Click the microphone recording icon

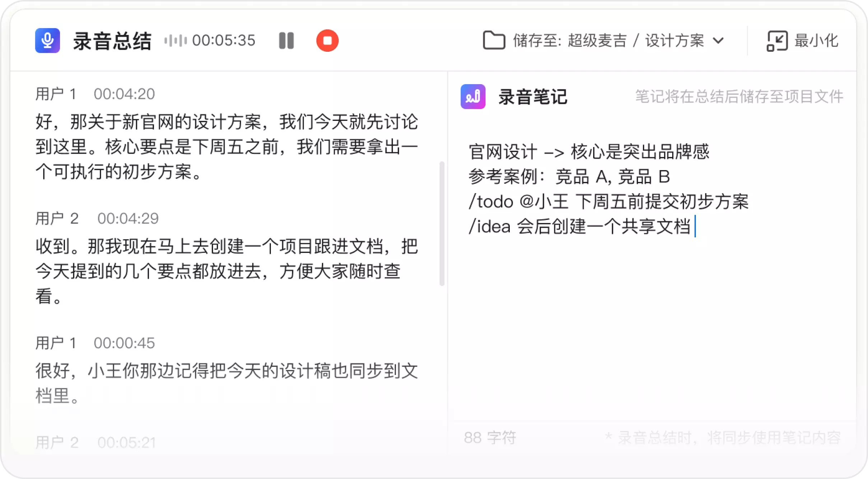pos(47,41)
